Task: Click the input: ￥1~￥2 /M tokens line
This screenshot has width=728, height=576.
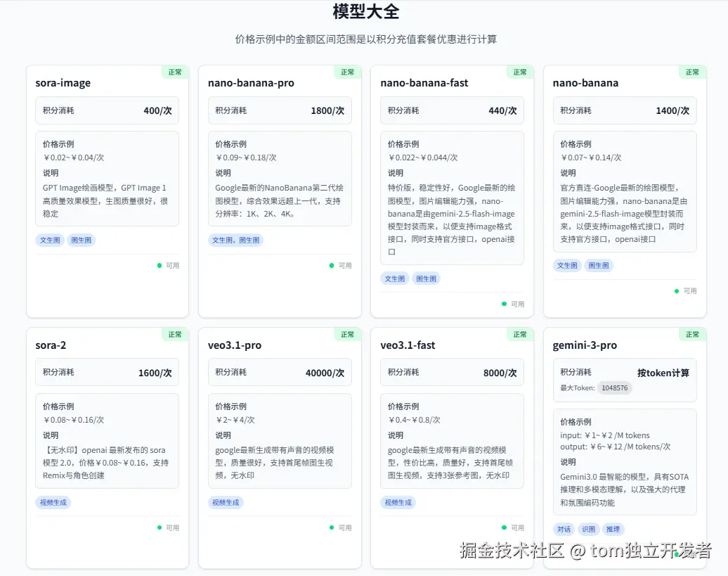Action: click(605, 435)
